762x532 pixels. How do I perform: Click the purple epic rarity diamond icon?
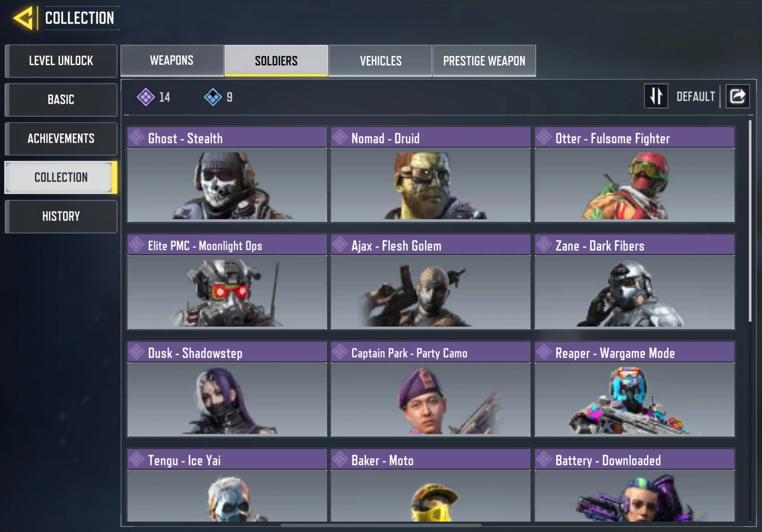tap(146, 97)
